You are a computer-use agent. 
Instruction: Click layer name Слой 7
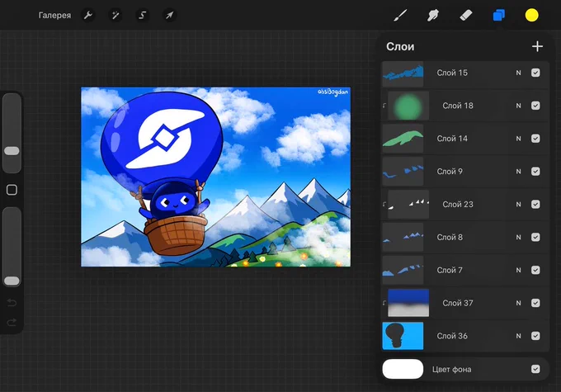[x=450, y=270]
